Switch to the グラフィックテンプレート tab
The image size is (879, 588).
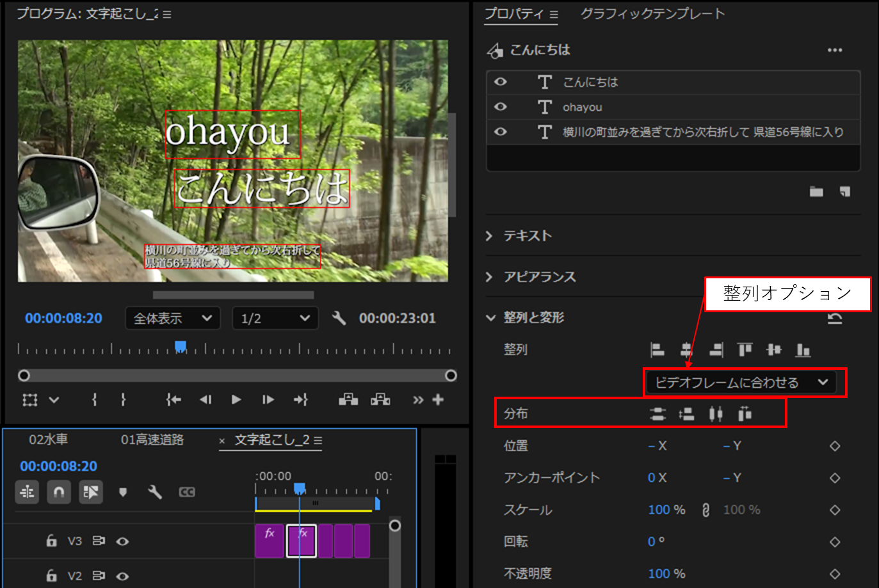pyautogui.click(x=651, y=14)
